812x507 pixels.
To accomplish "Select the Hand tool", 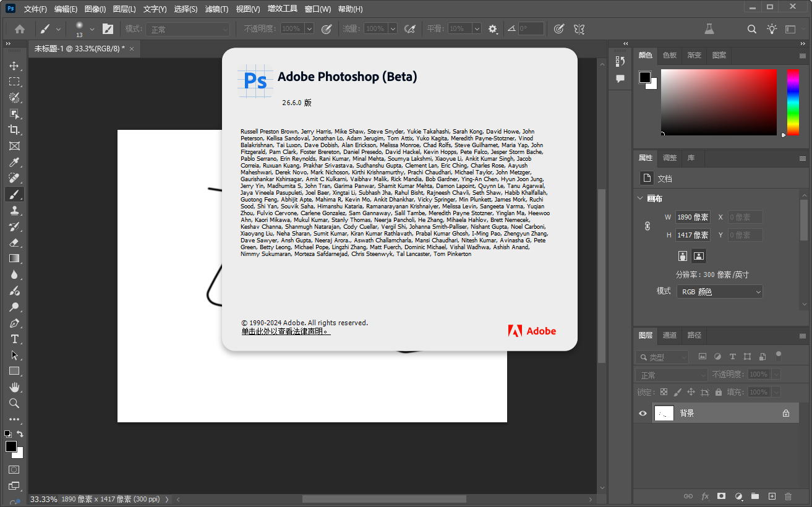I will coord(14,387).
